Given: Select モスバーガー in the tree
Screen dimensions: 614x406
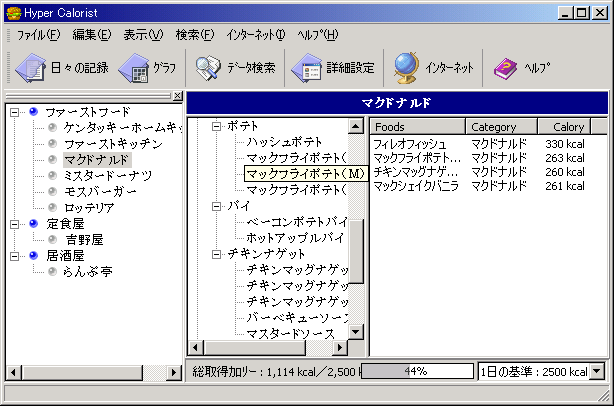Looking at the screenshot, I should pyautogui.click(x=100, y=191).
